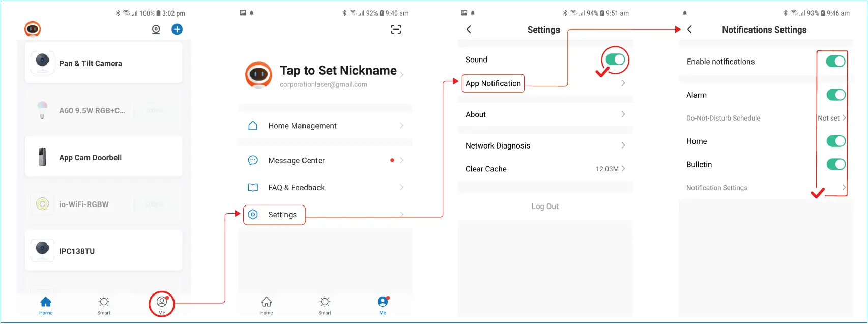Image resolution: width=868 pixels, height=324 pixels.
Task: Expand the Network Diagnosis chevron
Action: pyautogui.click(x=623, y=145)
